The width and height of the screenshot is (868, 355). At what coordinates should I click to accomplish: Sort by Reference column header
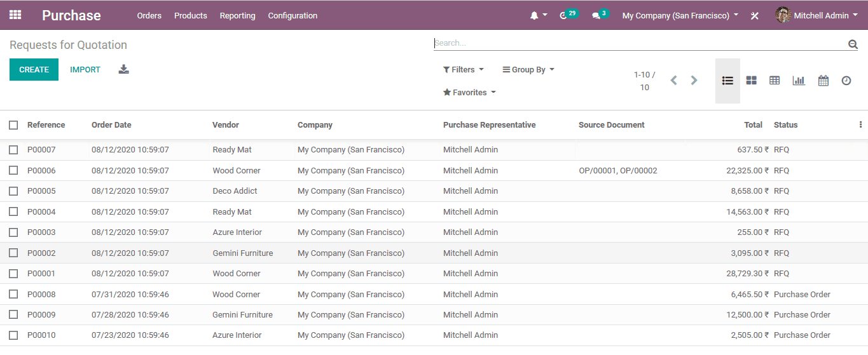[x=46, y=125]
